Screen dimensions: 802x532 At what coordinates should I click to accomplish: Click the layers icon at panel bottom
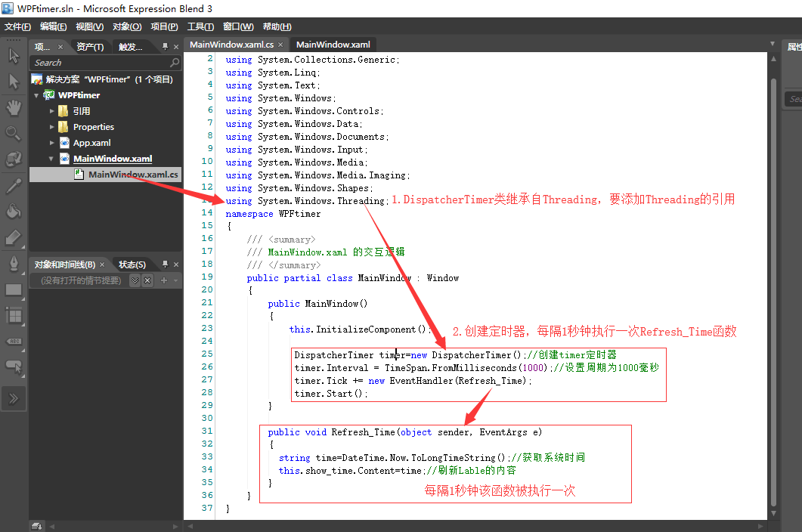[x=37, y=526]
